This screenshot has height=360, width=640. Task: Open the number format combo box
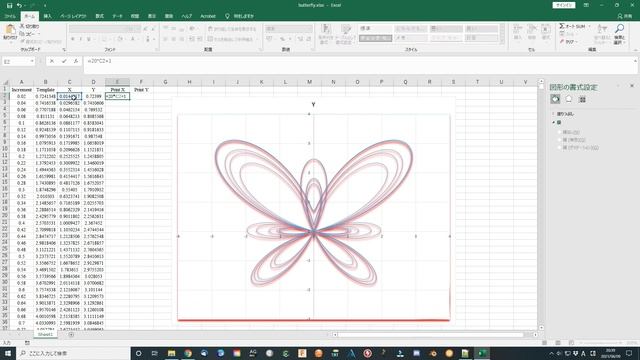click(x=289, y=29)
